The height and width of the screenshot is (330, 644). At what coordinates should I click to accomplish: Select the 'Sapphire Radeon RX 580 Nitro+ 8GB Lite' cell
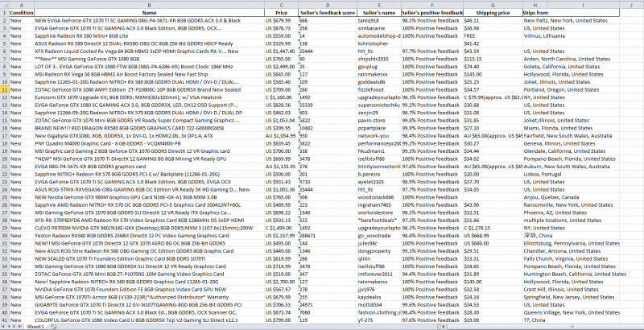coord(149,35)
